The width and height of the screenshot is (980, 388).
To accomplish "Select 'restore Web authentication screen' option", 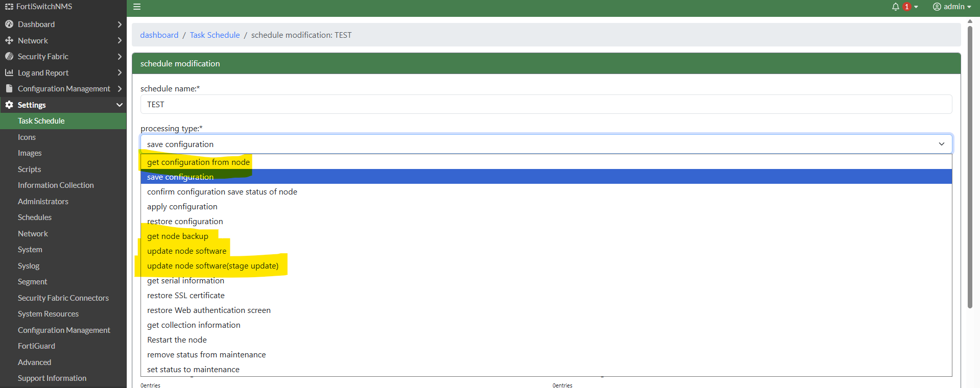I will (x=546, y=310).
